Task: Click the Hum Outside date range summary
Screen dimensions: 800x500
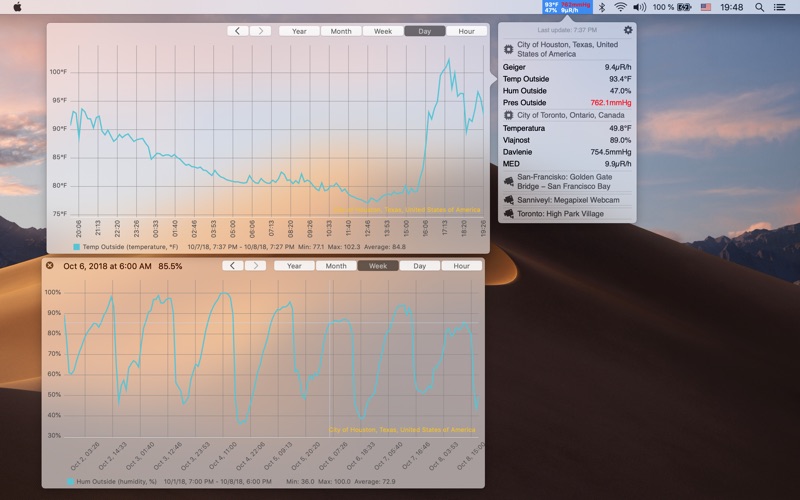Action: (x=218, y=482)
